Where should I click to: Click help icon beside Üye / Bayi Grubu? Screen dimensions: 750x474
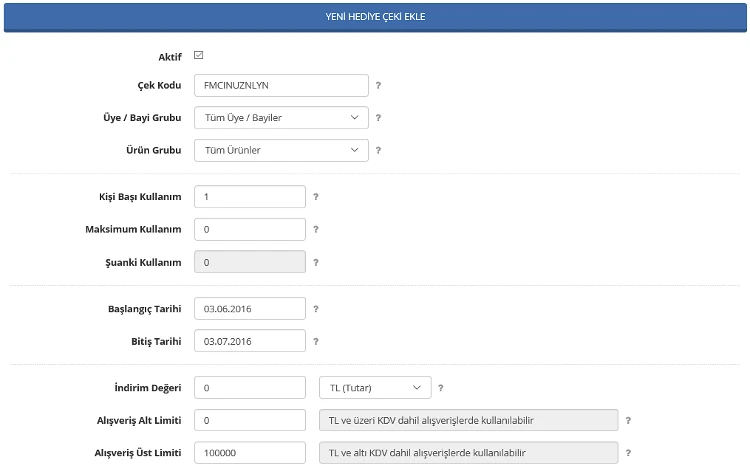(378, 118)
